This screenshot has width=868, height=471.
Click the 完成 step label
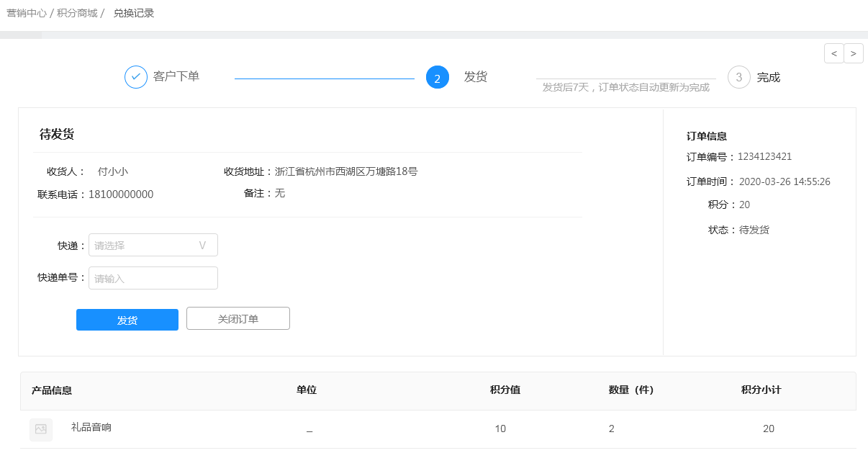[769, 77]
